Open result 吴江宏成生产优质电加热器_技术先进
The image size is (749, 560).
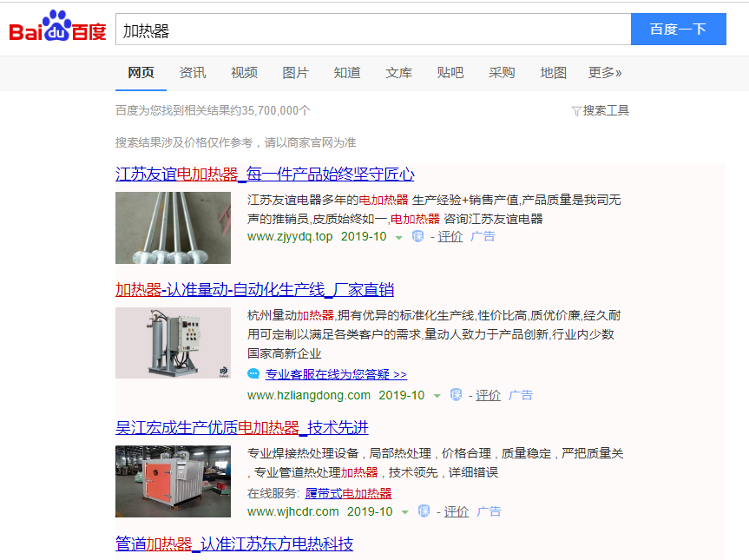[242, 427]
